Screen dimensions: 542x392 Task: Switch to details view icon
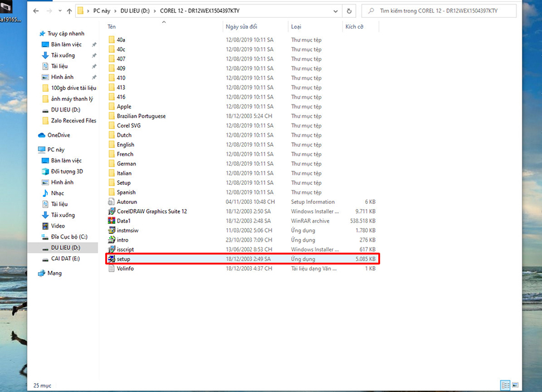point(506,385)
